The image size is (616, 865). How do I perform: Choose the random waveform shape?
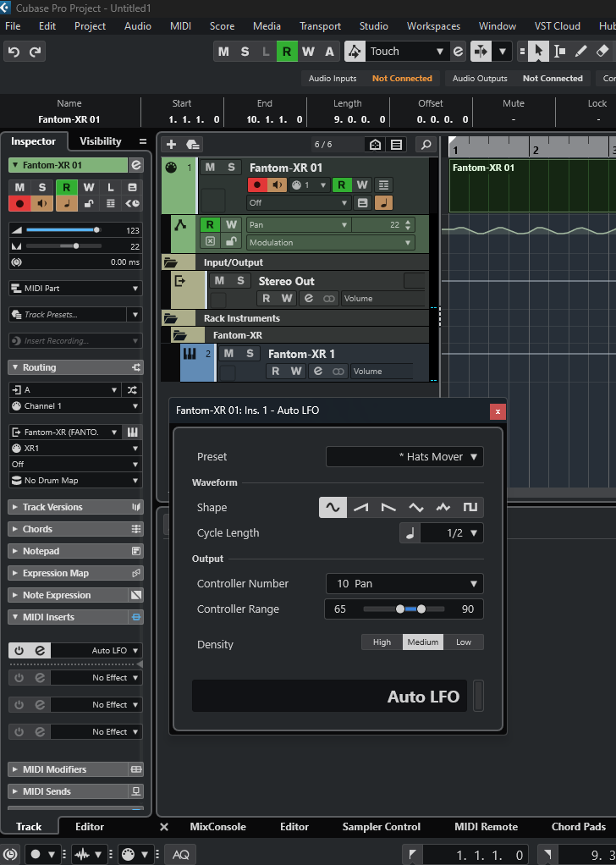coord(443,507)
